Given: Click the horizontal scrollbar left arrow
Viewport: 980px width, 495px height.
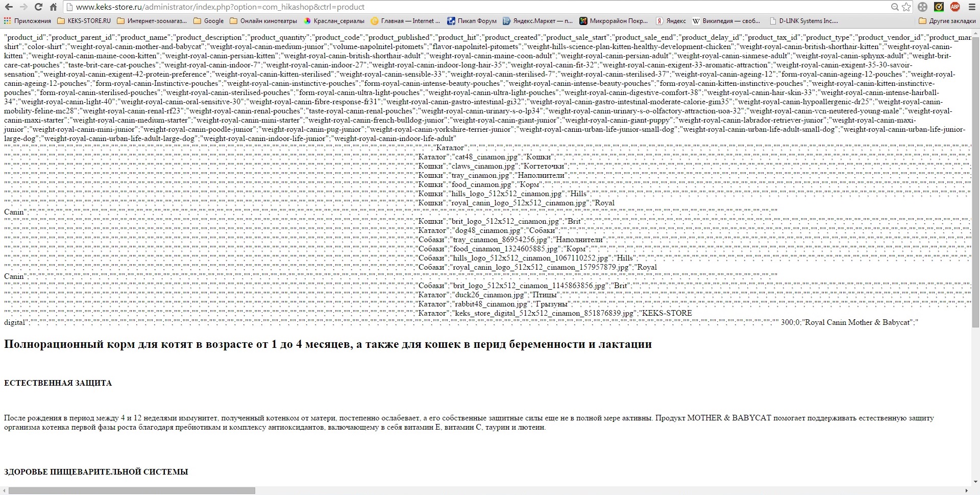Looking at the screenshot, I should 4,490.
